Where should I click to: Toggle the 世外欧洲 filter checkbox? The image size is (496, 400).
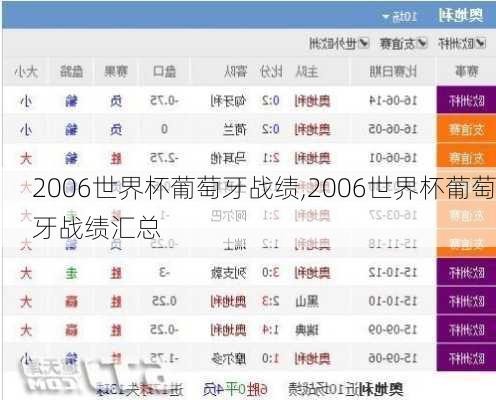[364, 43]
